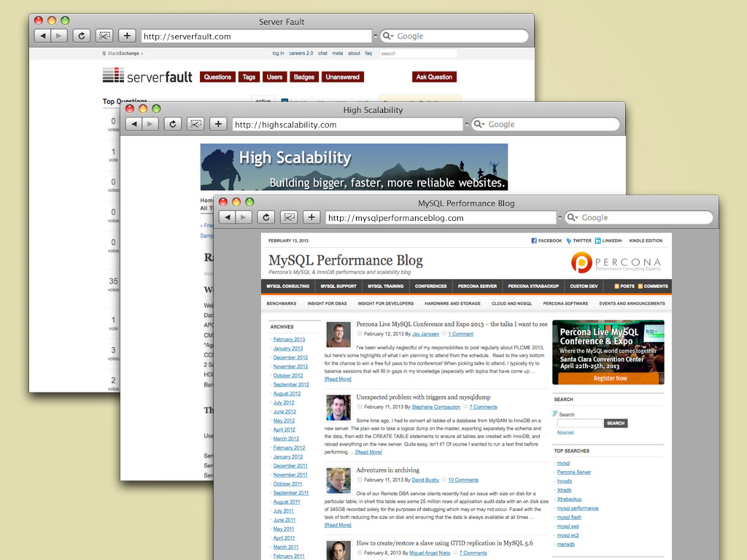Open the StackExchange dropdown menu
The image size is (747, 560).
click(x=123, y=53)
